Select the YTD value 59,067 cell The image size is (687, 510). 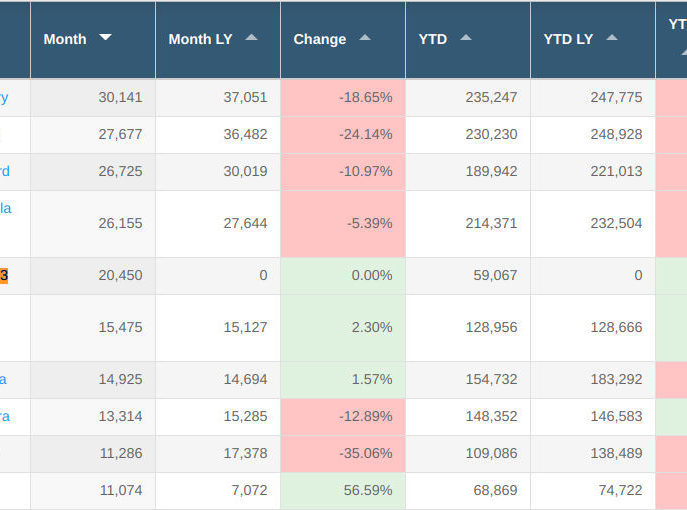pyautogui.click(x=468, y=276)
